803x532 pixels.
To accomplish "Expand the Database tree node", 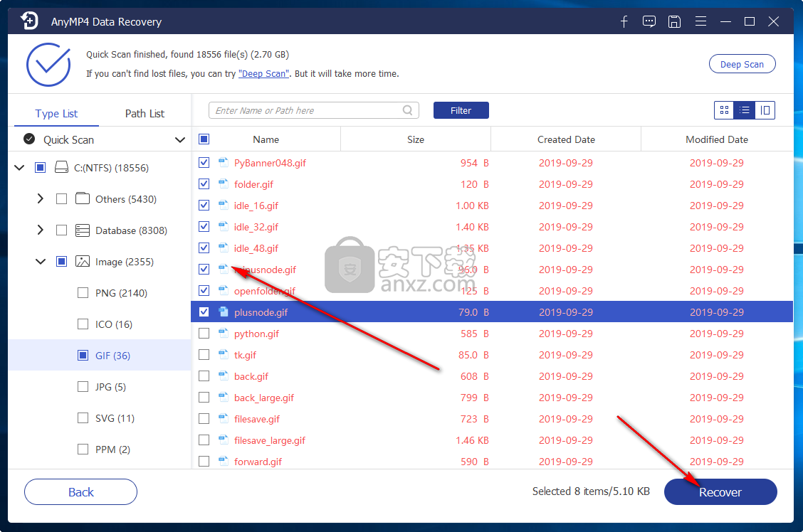I will point(41,230).
